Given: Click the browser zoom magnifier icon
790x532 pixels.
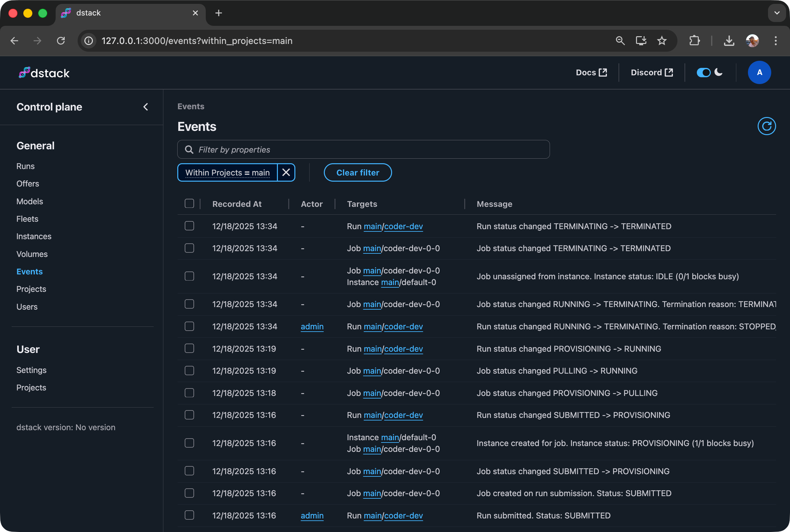Looking at the screenshot, I should [620, 41].
